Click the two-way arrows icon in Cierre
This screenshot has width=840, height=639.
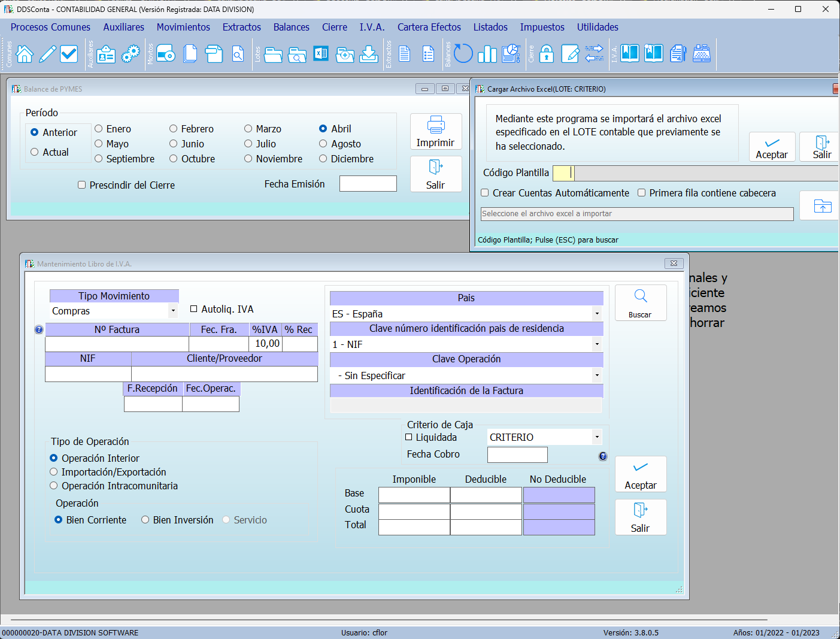pos(594,54)
